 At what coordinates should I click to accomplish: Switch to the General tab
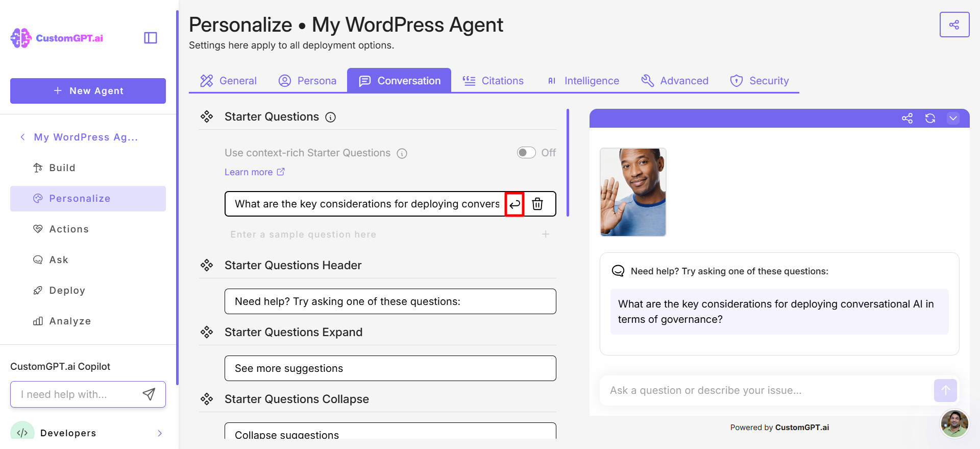pyautogui.click(x=228, y=81)
